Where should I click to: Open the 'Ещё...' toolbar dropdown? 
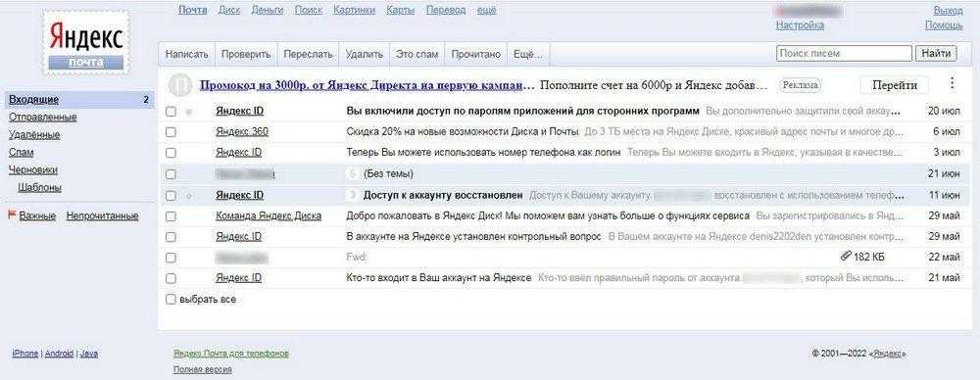pos(528,55)
